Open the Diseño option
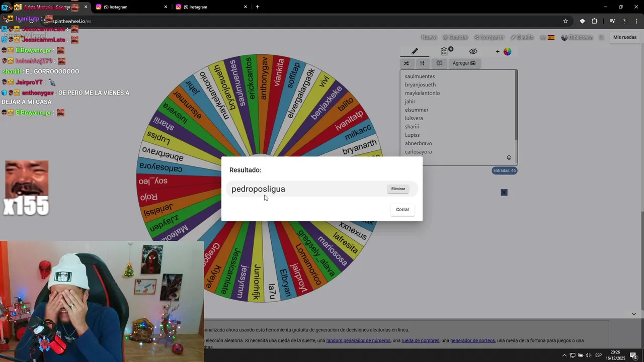The height and width of the screenshot is (362, 644). pos(522,38)
